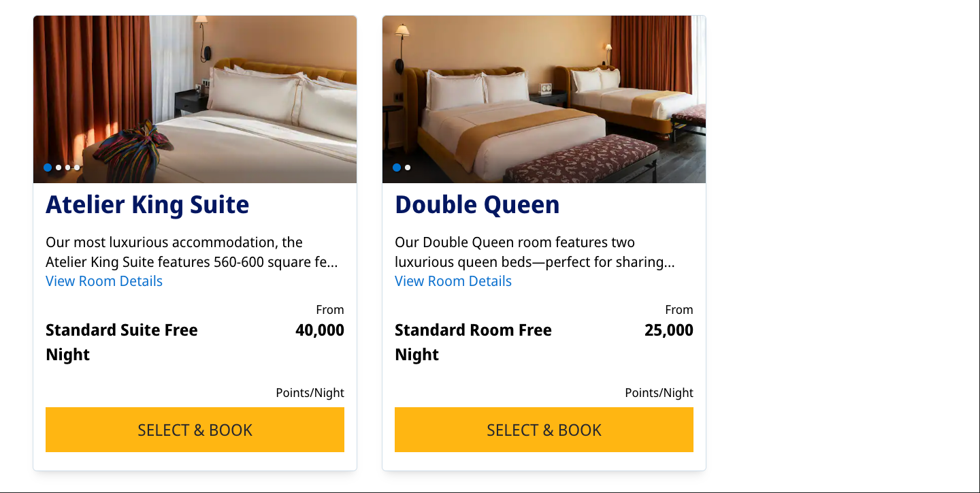
Task: Click the Double Queen heading
Action: click(477, 205)
